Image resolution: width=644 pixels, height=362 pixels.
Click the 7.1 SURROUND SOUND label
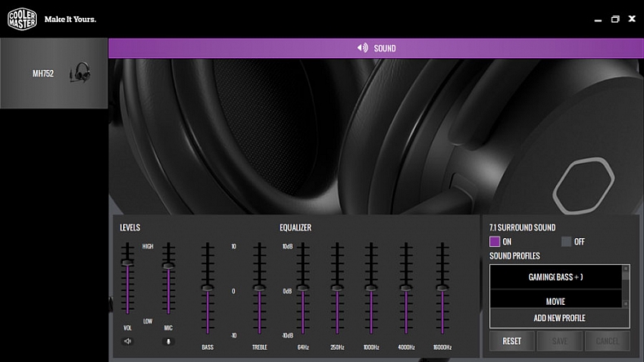(x=523, y=227)
